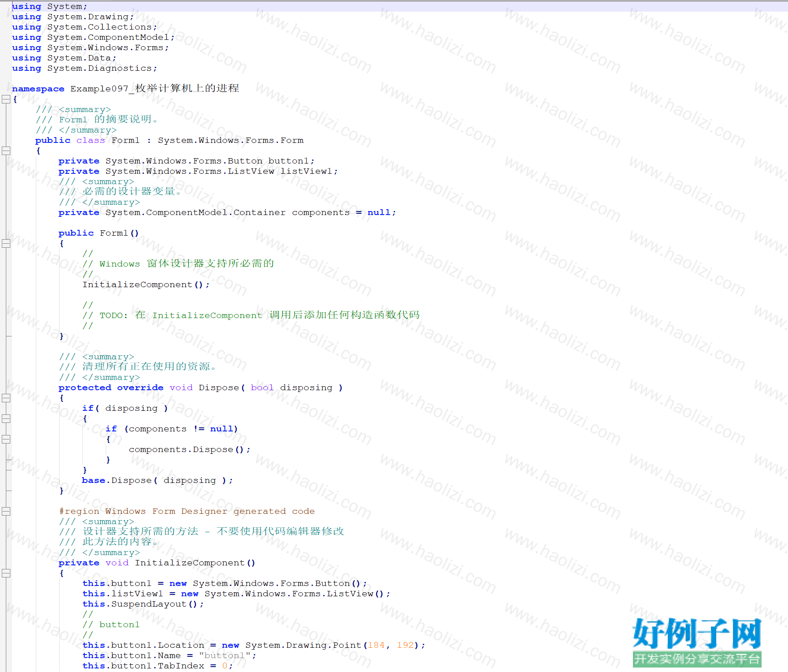Click the 'using System.ComponentModel;' line
The height and width of the screenshot is (672, 788).
point(93,37)
